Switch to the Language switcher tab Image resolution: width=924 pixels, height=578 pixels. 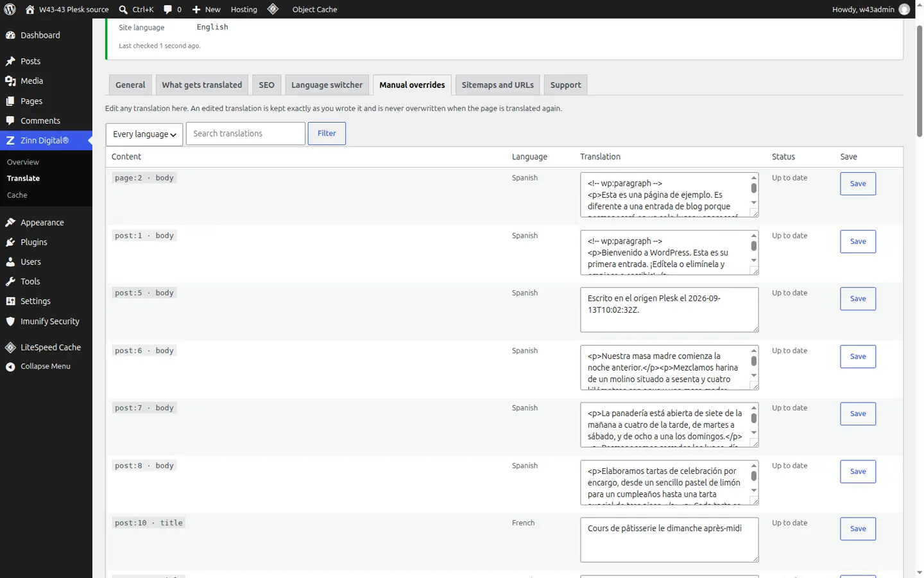(x=327, y=85)
